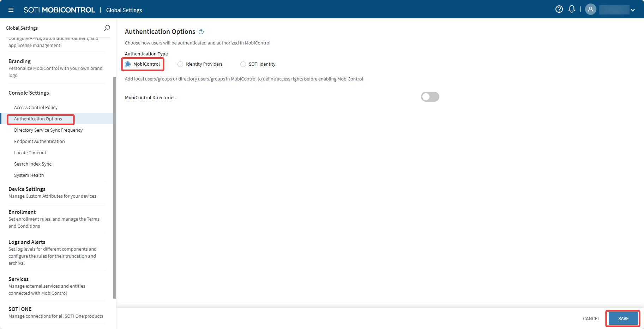Enable the MobiControl Directories toggle

430,96
